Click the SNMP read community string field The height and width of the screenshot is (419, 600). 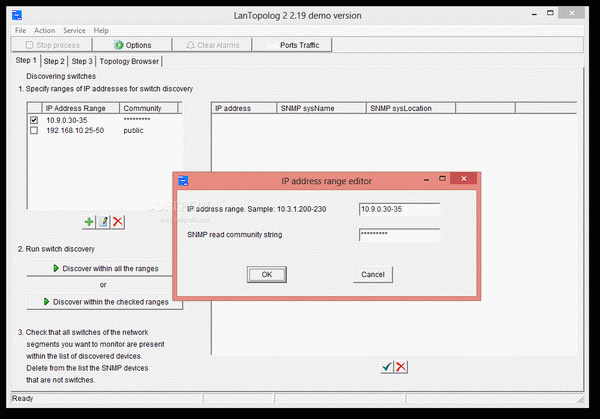(399, 235)
